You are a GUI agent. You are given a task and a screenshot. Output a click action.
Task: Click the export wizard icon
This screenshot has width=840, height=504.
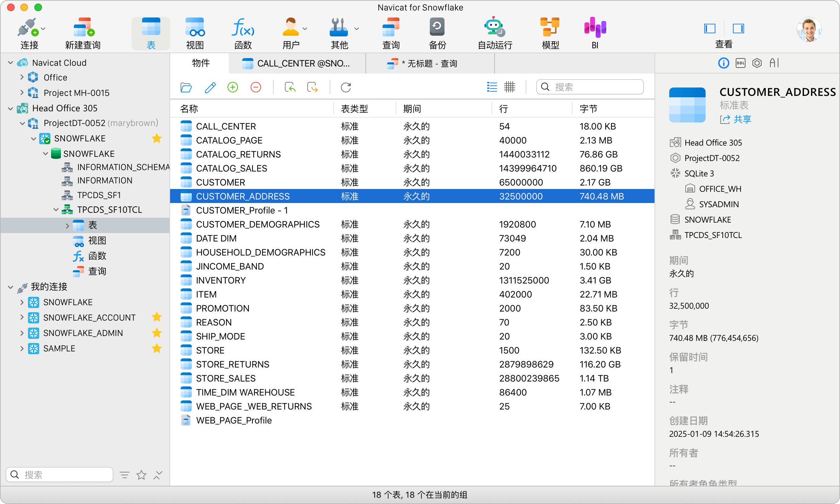click(312, 87)
